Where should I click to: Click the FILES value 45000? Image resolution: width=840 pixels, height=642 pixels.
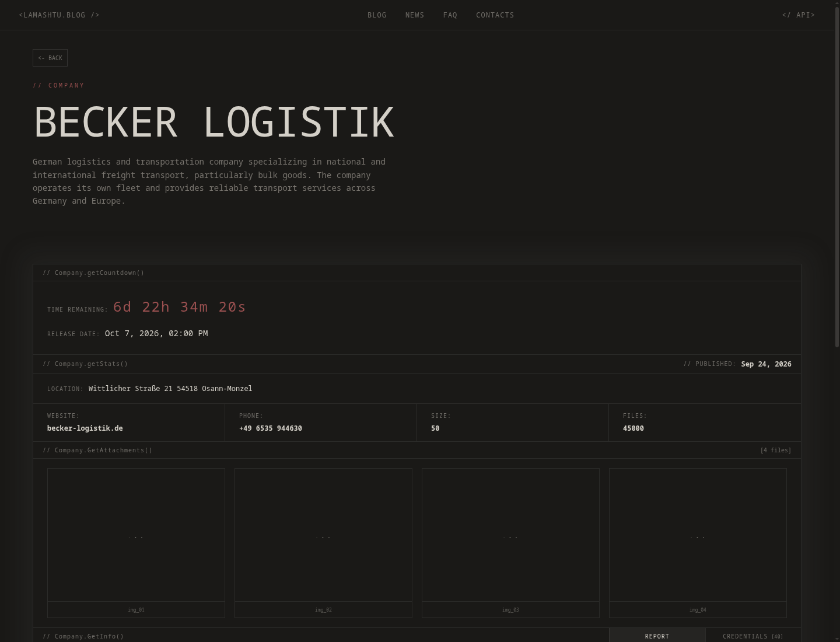pyautogui.click(x=633, y=428)
